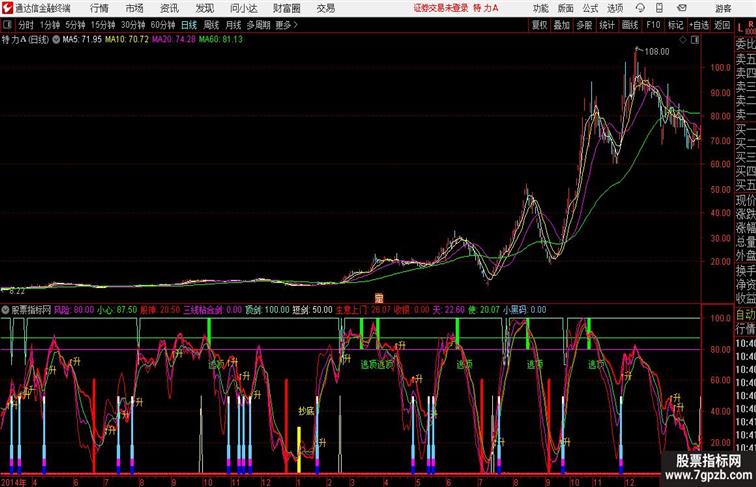Toggle the left sidebar panel icon
The width and height of the screenshot is (756, 487).
(7, 25)
